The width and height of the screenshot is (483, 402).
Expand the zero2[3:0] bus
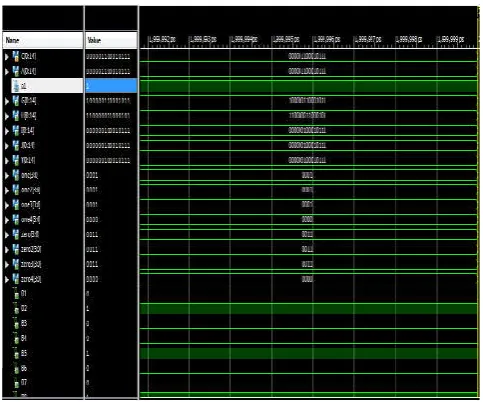(x=7, y=250)
